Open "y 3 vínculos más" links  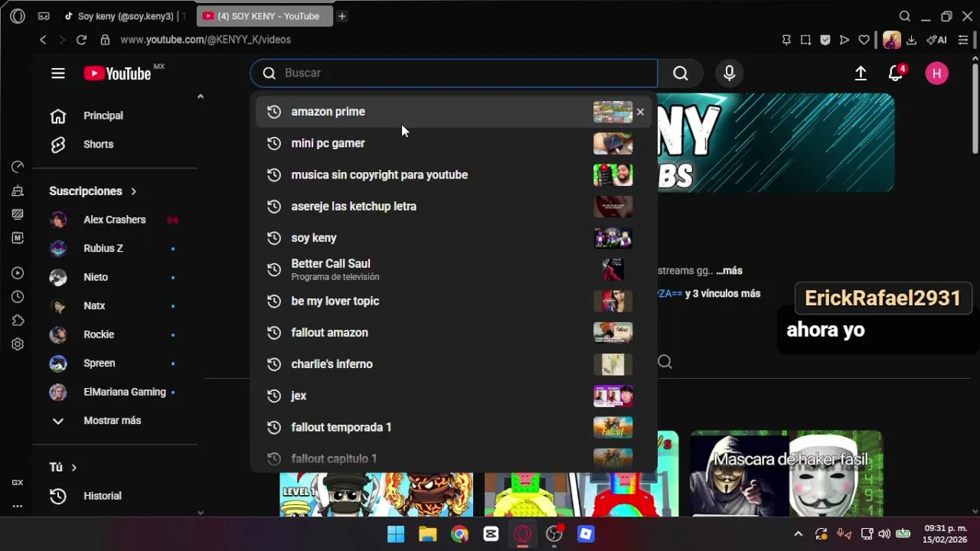(723, 294)
